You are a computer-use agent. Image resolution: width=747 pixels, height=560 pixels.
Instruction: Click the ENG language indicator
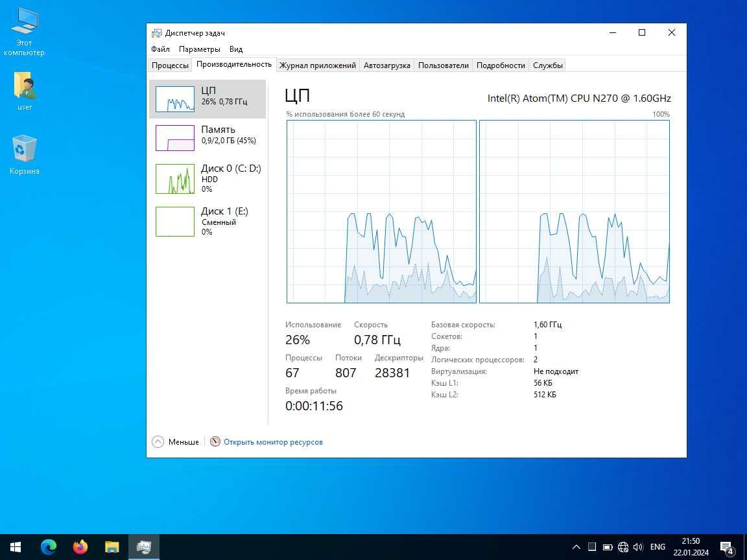coord(658,547)
